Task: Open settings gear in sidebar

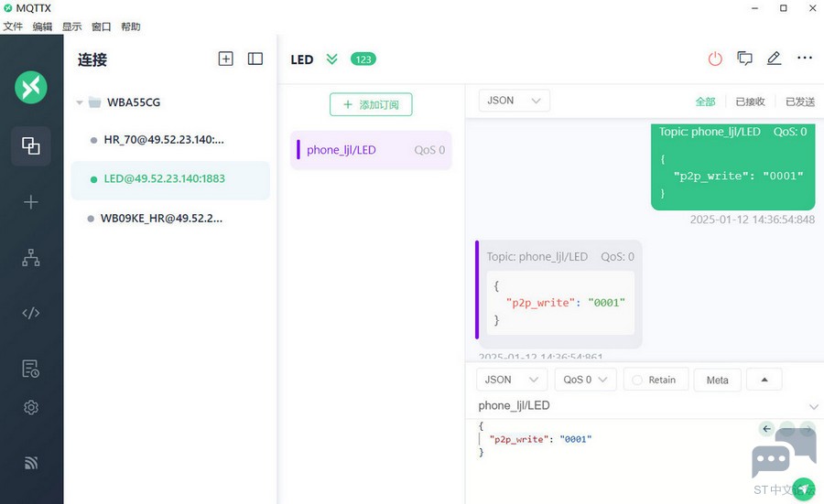Action: click(31, 407)
